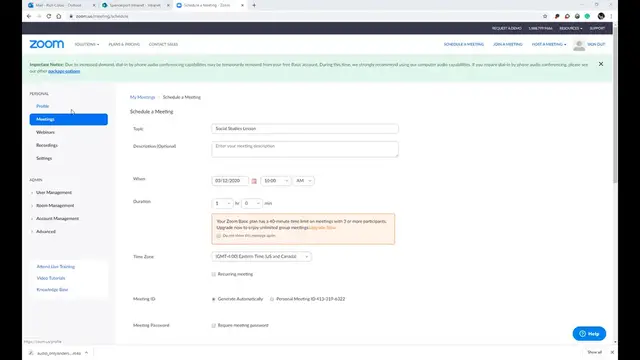Click the Upgrade Now link
This screenshot has width=640, height=360.
coord(322,228)
